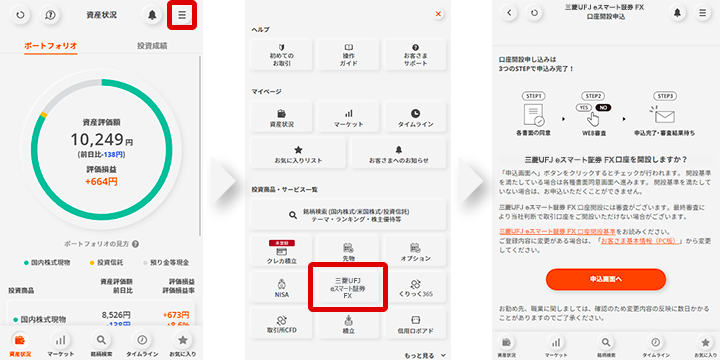Click the 預り金等現金 legend entry
Viewport: 720px width, 360px height.
coord(166,263)
